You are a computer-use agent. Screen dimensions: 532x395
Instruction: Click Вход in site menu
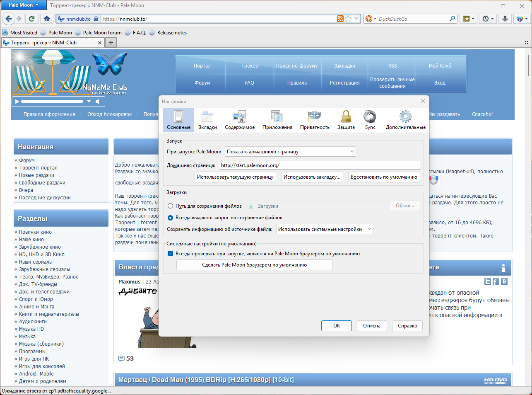click(440, 83)
